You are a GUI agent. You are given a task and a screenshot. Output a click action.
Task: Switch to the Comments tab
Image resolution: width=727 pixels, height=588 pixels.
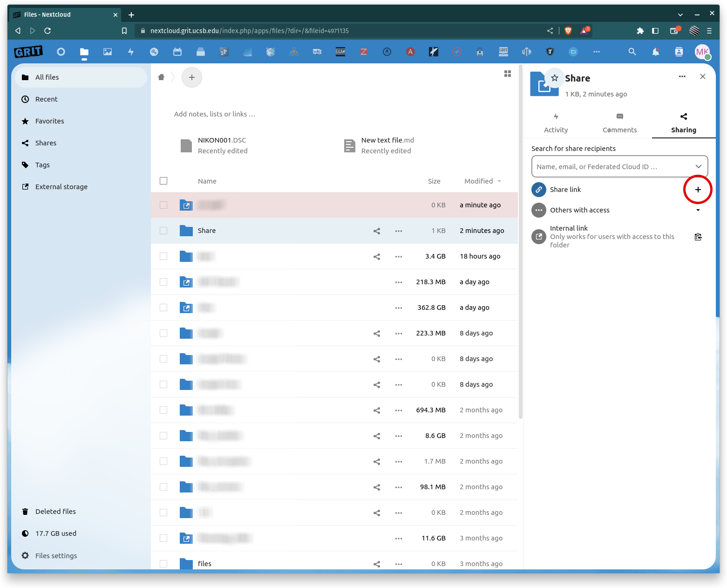click(x=620, y=123)
